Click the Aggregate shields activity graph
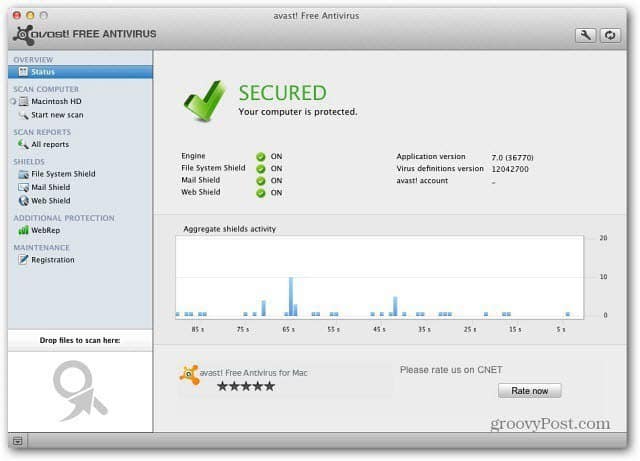 tap(380, 277)
